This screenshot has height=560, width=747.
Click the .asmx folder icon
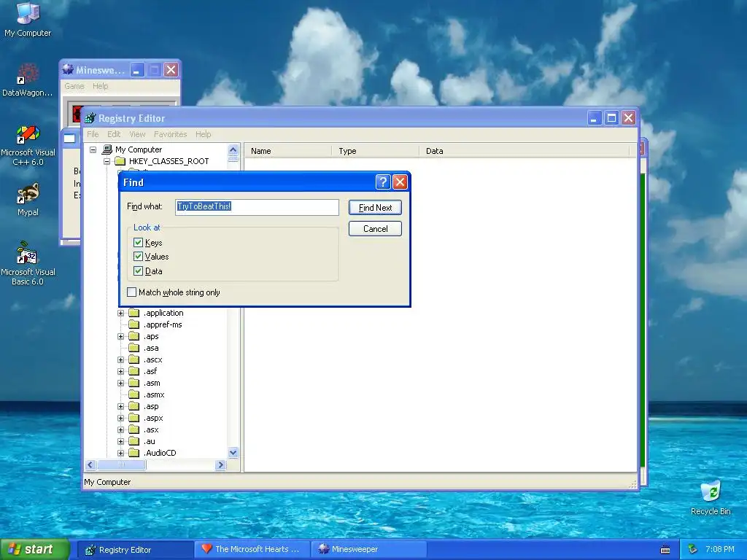click(x=134, y=394)
